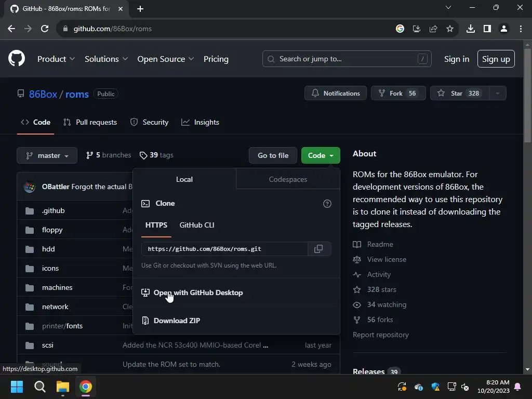This screenshot has height=399, width=532.
Task: Open the Pull requests tab
Action: tap(90, 122)
